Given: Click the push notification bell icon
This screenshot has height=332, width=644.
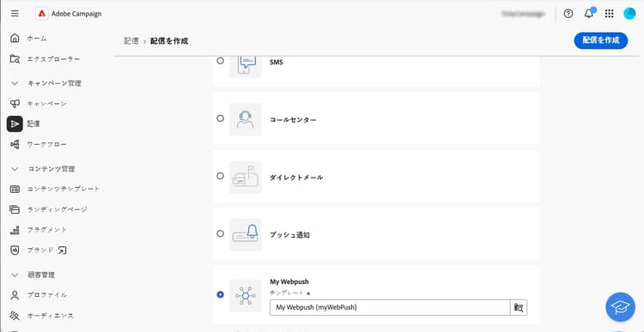Looking at the screenshot, I should [x=246, y=234].
